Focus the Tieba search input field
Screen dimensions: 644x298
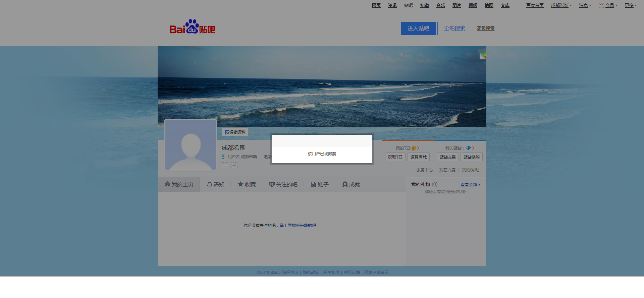(311, 28)
